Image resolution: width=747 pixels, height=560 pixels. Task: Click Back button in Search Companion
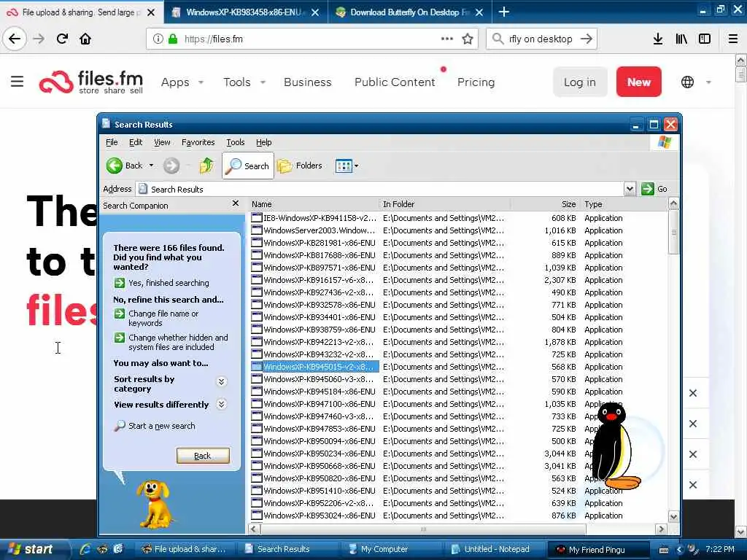pos(203,456)
